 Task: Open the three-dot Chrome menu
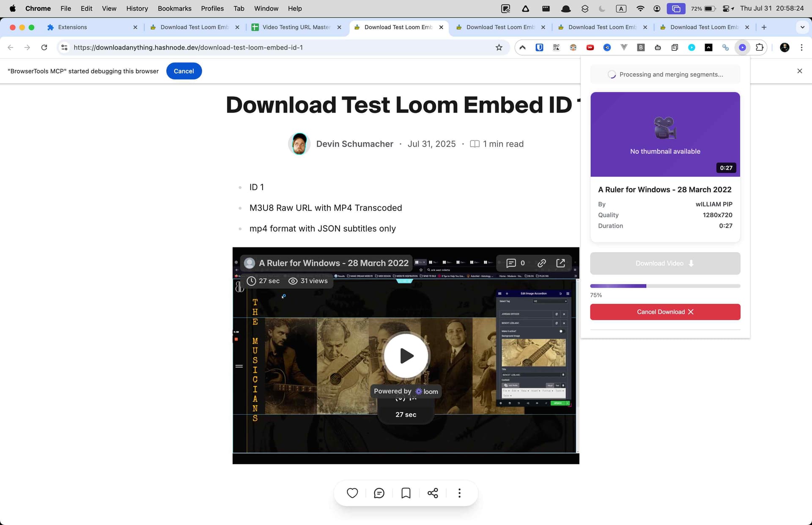pos(802,47)
